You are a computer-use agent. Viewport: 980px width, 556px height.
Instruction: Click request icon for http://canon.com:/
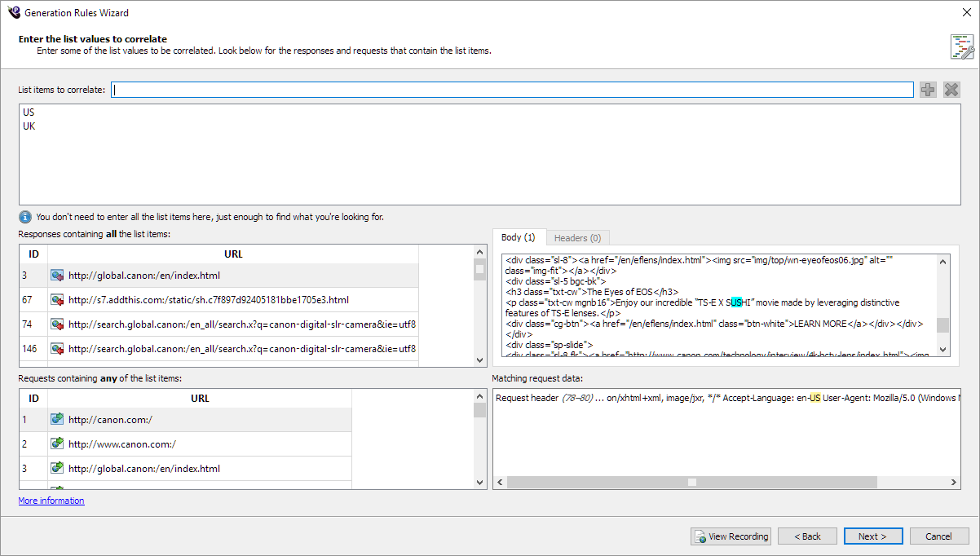(x=57, y=420)
